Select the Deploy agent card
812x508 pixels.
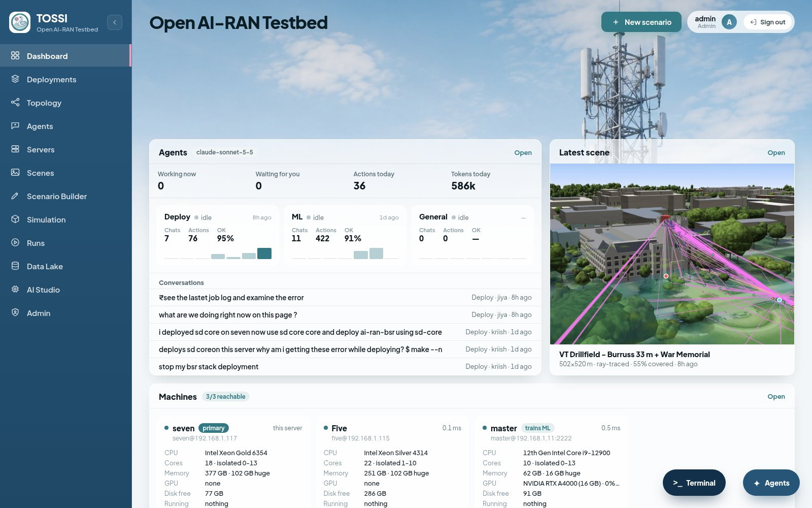218,235
